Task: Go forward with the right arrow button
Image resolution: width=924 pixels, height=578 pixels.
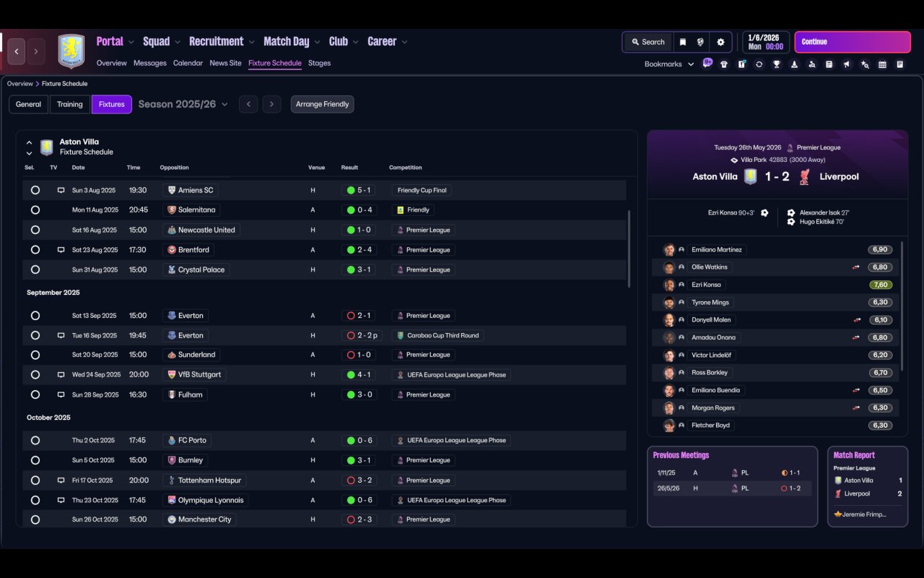Action: click(36, 51)
